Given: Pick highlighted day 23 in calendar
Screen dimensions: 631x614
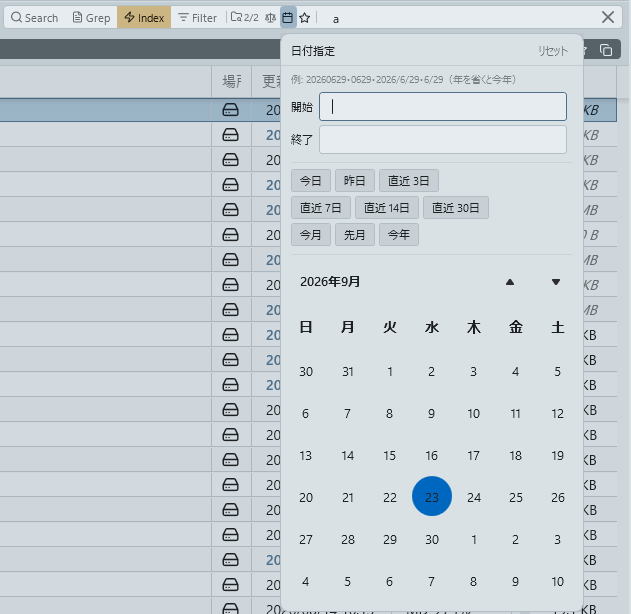Looking at the screenshot, I should click(x=432, y=497).
